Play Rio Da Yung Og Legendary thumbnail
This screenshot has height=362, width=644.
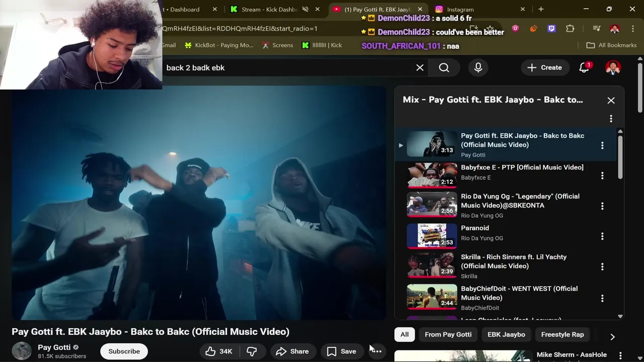432,205
